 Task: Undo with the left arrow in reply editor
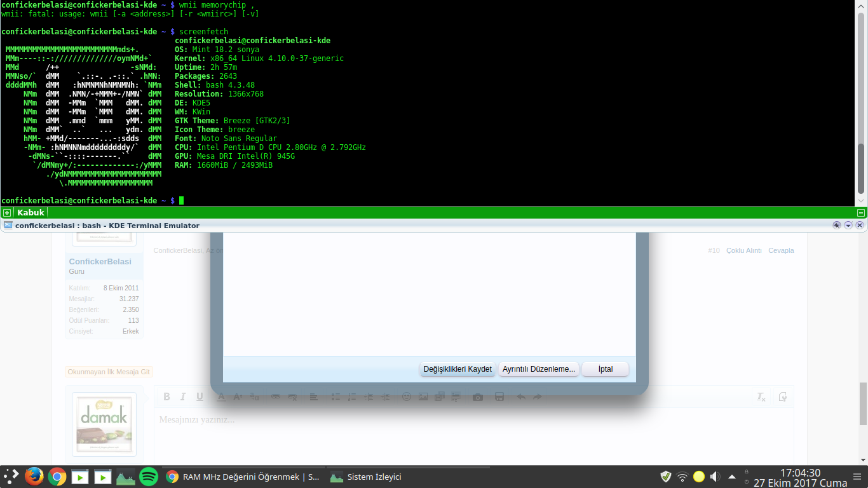pos(521,396)
